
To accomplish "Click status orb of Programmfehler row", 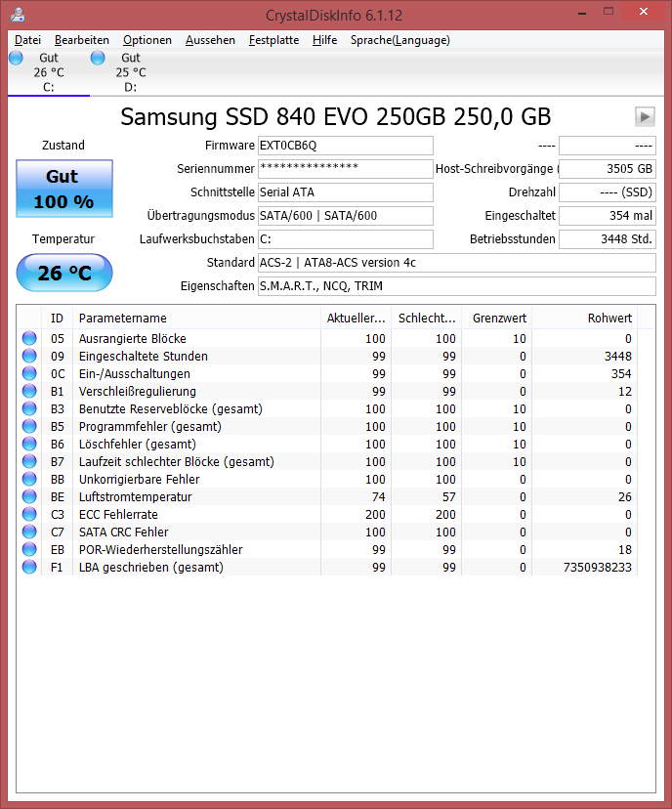I will [x=29, y=426].
